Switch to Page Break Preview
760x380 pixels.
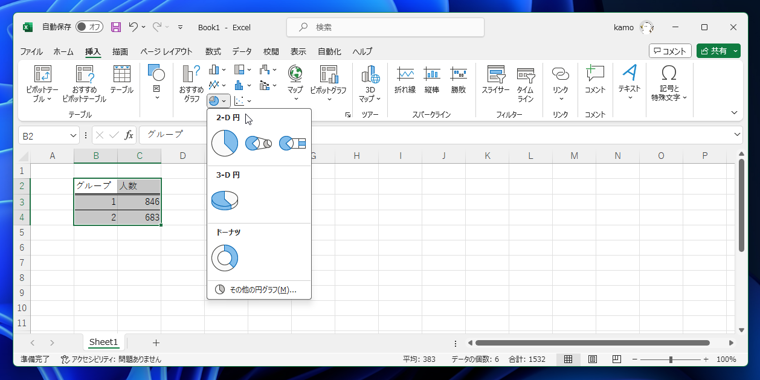pyautogui.click(x=616, y=359)
